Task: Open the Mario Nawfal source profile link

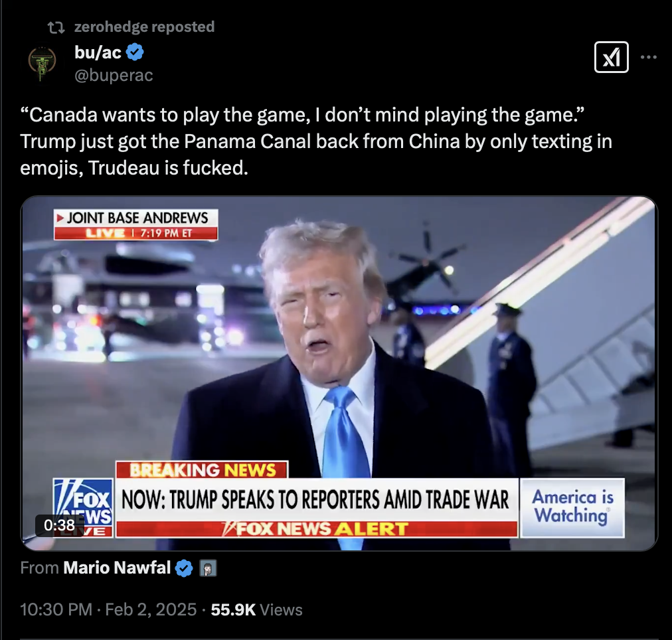Action: tap(117, 568)
